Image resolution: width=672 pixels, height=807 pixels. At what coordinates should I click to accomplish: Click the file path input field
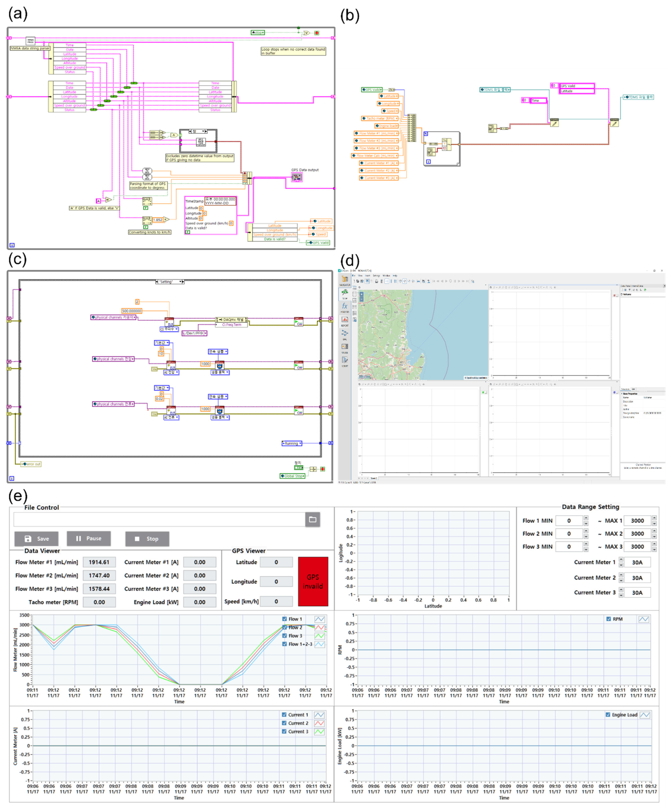coord(159,520)
